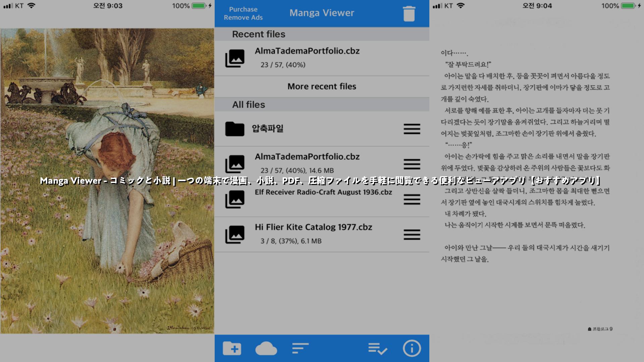Tap the cloud storage icon

point(266,348)
